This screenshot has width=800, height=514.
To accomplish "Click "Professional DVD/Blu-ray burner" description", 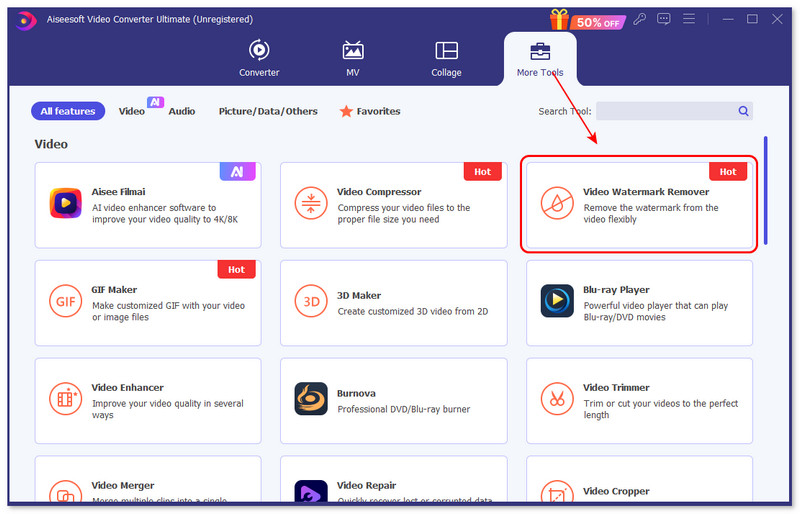I will point(404,409).
